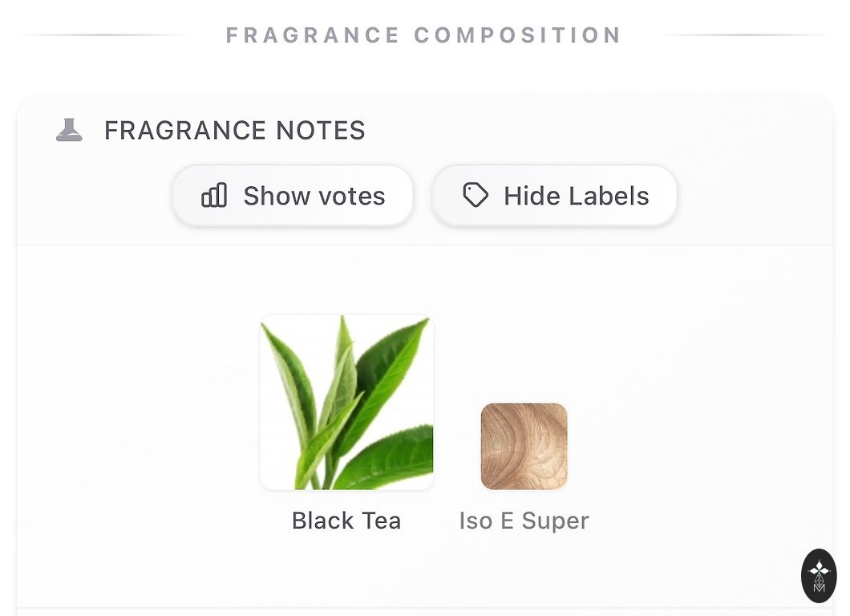Screen dimensions: 850x616
Task: Open the floating dark badge icon
Action: click(819, 575)
